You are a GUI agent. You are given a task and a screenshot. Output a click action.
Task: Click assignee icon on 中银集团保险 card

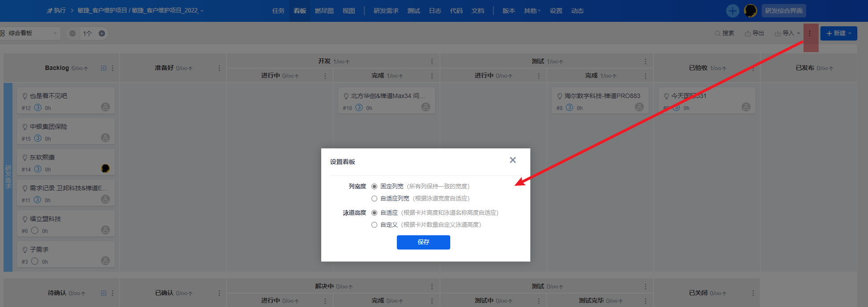105,138
